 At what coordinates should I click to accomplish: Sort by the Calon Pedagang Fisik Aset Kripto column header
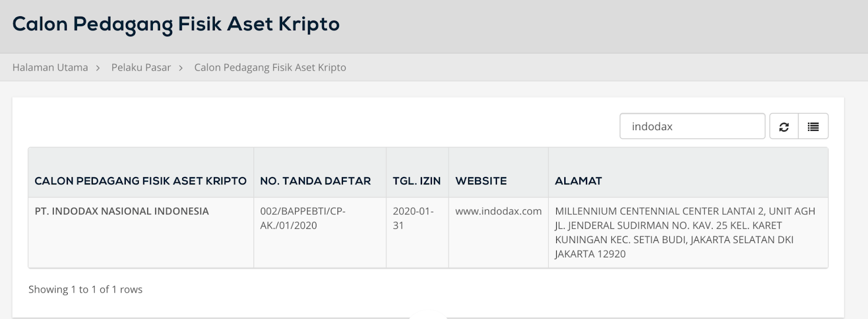(141, 181)
